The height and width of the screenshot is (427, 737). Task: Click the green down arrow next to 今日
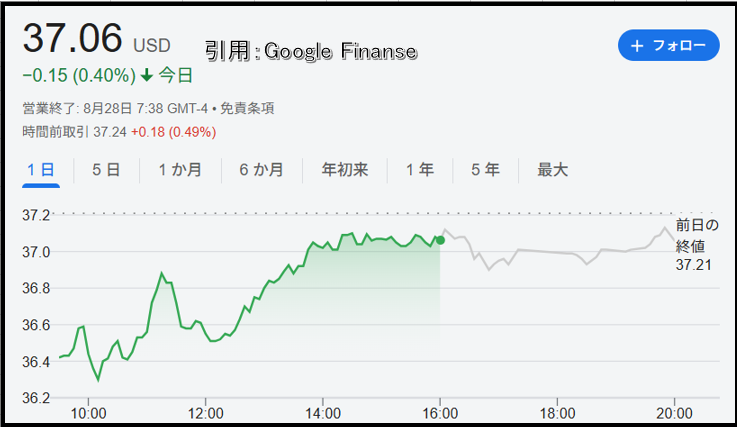(x=147, y=75)
